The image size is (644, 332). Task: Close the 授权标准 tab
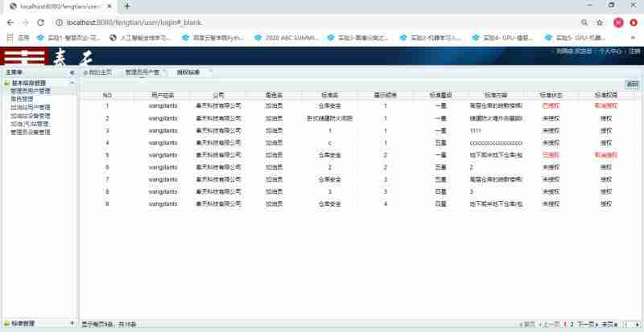(209, 72)
